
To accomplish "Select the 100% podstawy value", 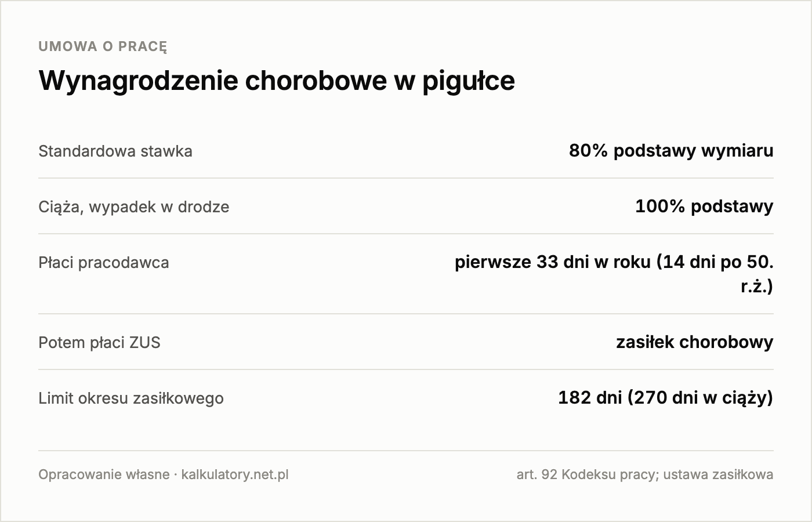I will pos(704,206).
